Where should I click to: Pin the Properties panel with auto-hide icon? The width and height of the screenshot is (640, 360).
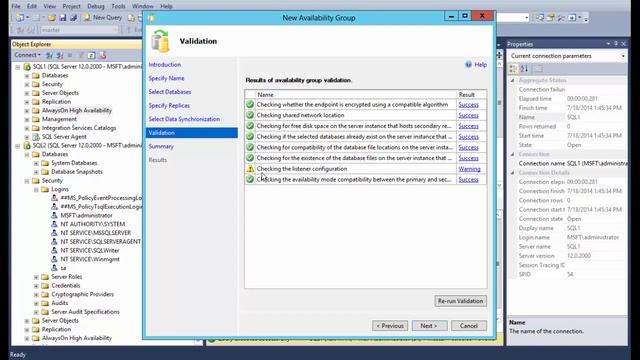pyautogui.click(x=616, y=44)
